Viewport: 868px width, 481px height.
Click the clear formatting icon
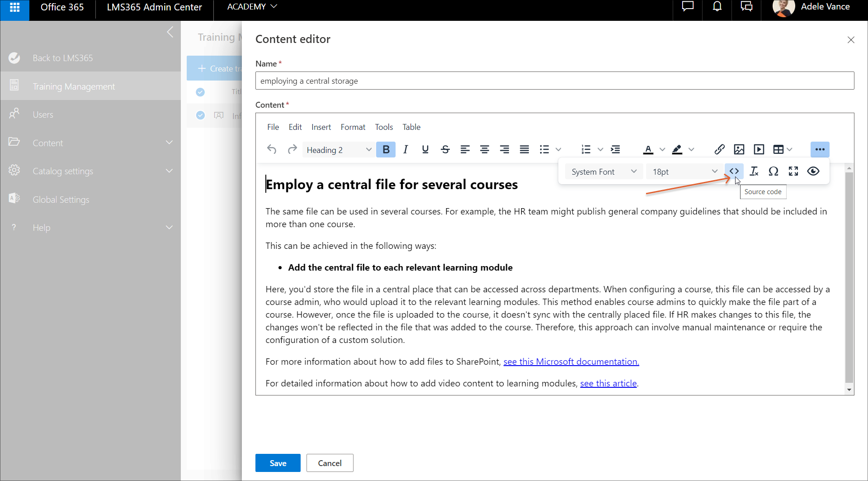(754, 171)
